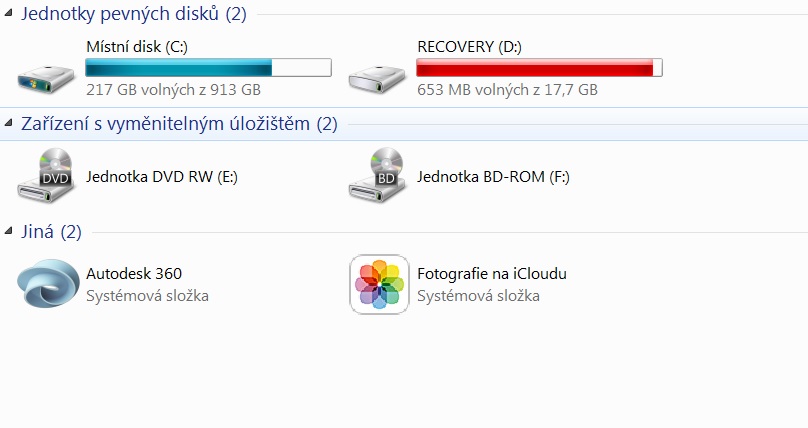Collapse the Jednotky pevných disků group arrow
Screen dimensions: 808x428
pos(8,13)
